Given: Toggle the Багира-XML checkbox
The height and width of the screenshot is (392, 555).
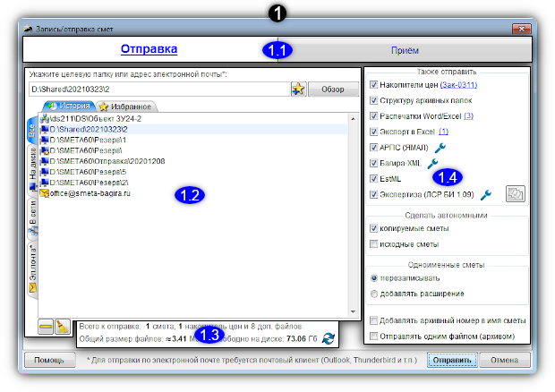Looking at the screenshot, I should point(373,163).
